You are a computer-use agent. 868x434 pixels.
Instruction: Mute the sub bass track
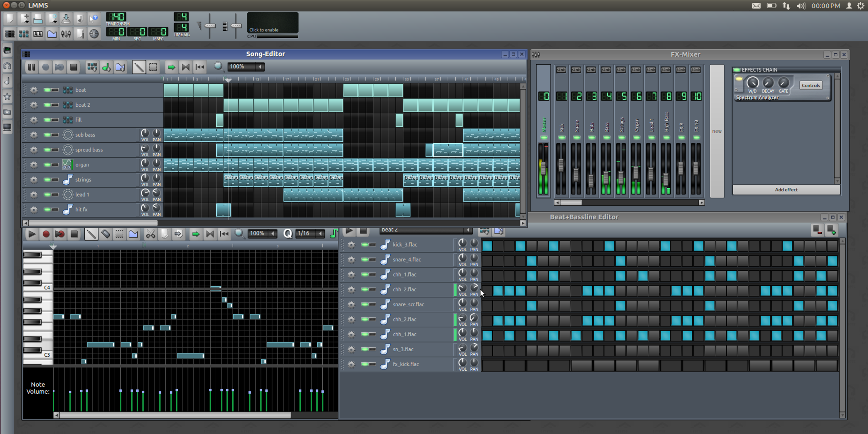click(x=48, y=135)
